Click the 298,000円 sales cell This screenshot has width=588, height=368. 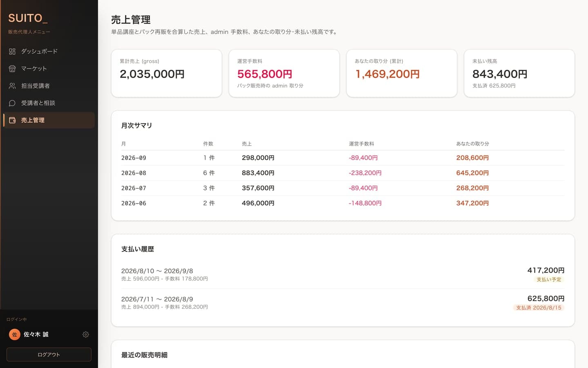point(258,158)
